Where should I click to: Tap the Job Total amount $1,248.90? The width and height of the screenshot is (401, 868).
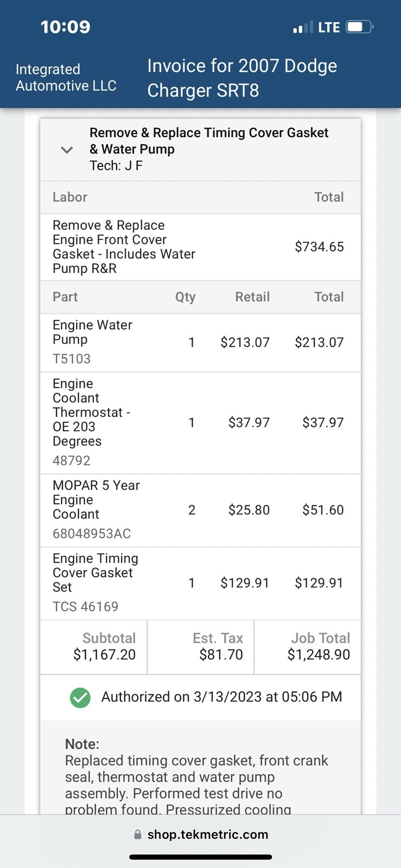pyautogui.click(x=319, y=655)
